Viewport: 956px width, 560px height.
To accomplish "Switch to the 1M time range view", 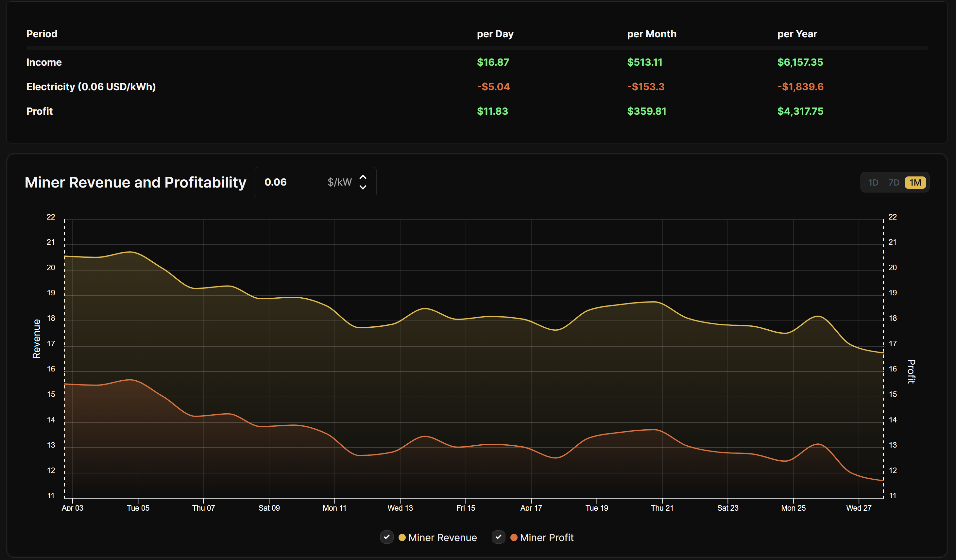I will click(915, 182).
